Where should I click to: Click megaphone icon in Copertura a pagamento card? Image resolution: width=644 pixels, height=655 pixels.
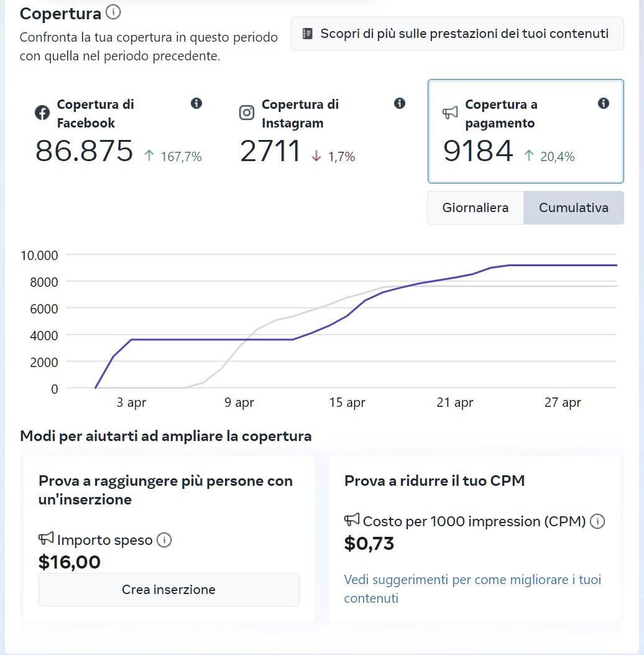[450, 113]
